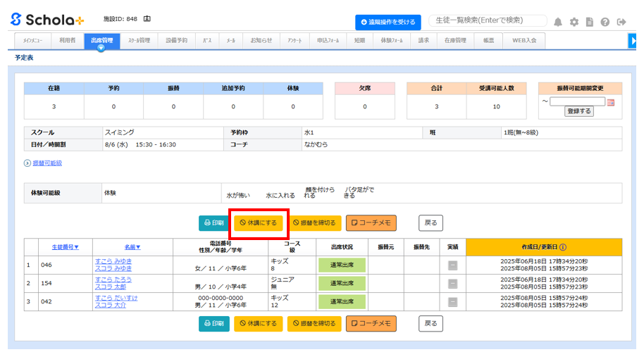The height and width of the screenshot is (352, 644).
Task: Click 通常出席 status for student 046
Action: 342,265
